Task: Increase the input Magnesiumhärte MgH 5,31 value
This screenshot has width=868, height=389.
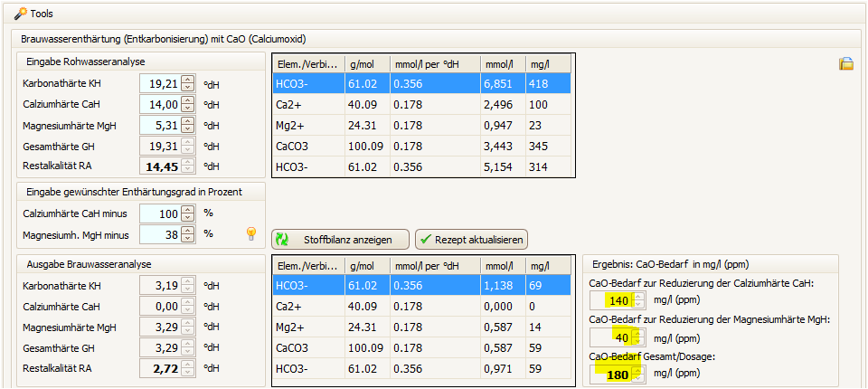Action: point(187,120)
